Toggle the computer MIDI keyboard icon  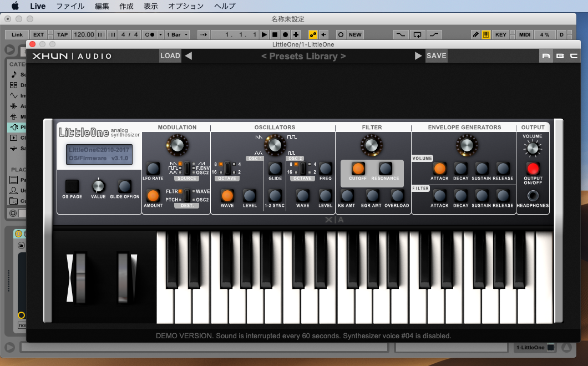486,34
